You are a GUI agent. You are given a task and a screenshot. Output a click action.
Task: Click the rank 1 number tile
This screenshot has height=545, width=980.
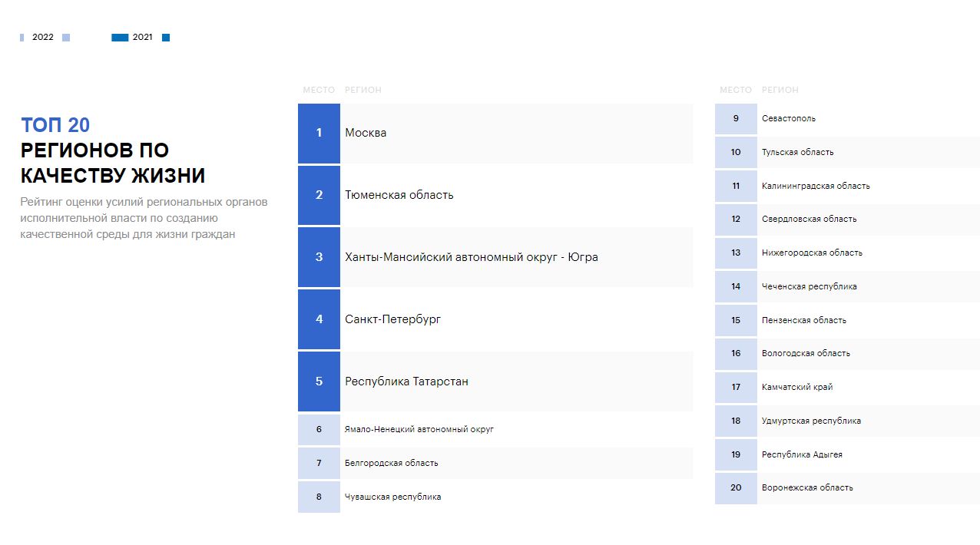point(319,133)
